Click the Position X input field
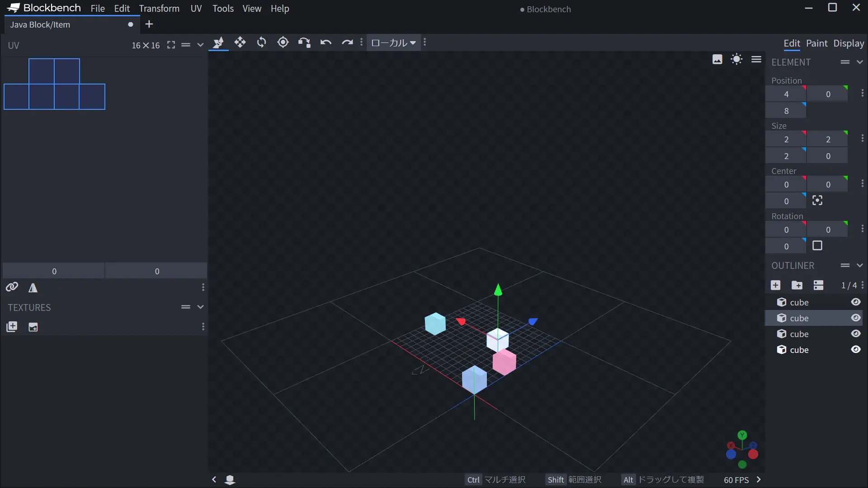 pyautogui.click(x=786, y=94)
